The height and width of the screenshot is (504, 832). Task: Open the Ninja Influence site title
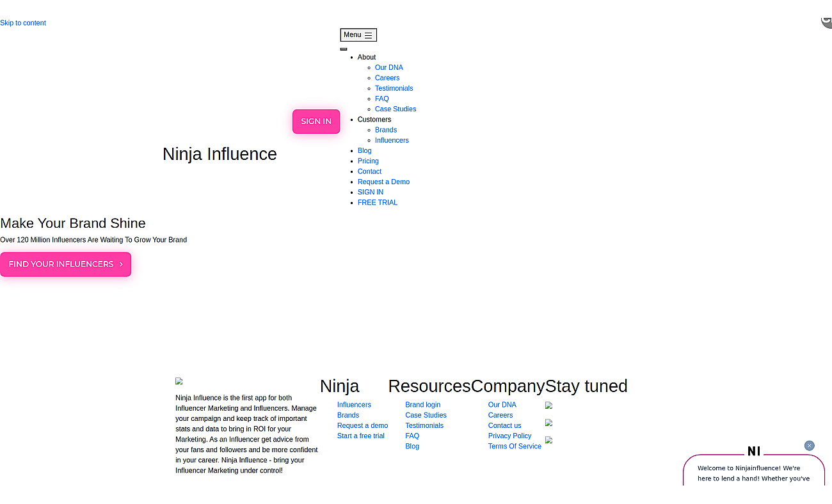coord(220,154)
